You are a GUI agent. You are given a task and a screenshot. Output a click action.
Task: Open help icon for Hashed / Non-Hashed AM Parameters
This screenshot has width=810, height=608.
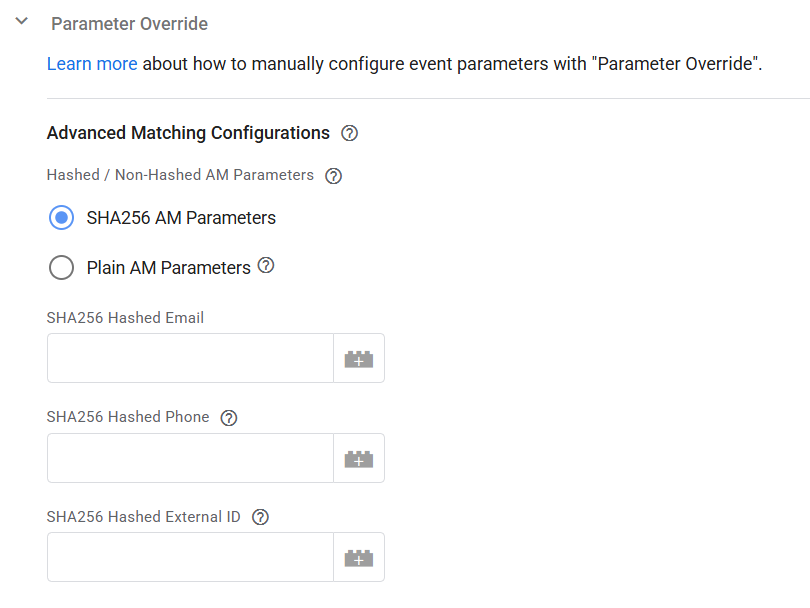point(334,176)
